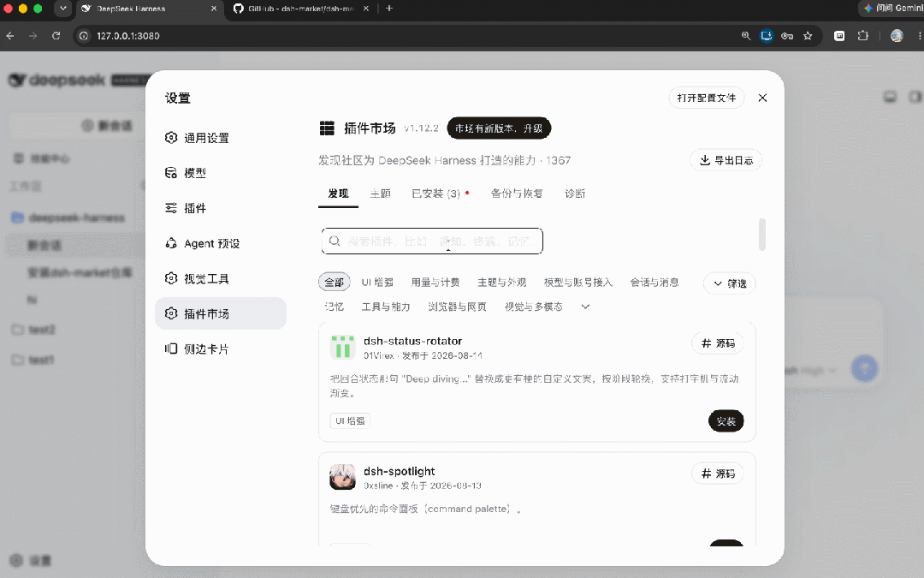Open the 模型 settings section

pos(221,173)
